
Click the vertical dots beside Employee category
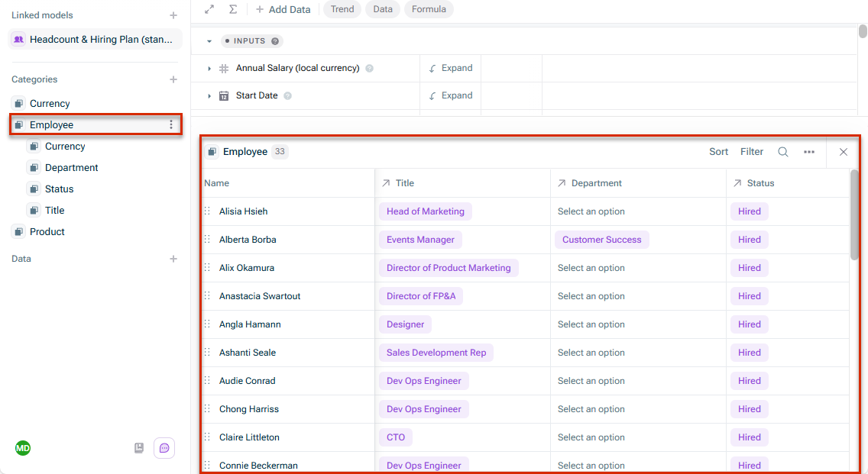pos(171,125)
